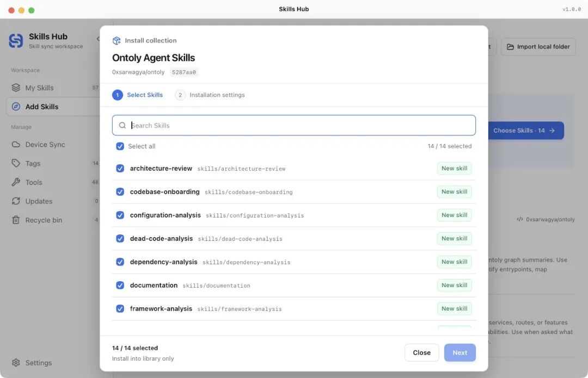This screenshot has width=588, height=378.
Task: Click the Ontoly Agent Skills title
Action: point(154,58)
